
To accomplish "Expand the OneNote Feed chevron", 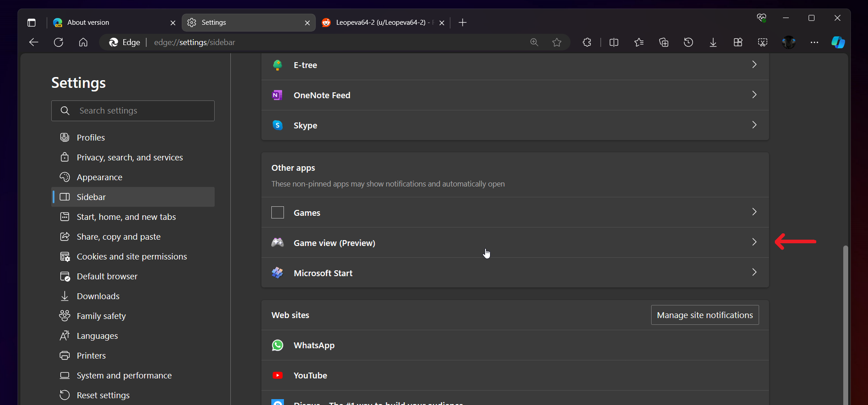I will [754, 95].
